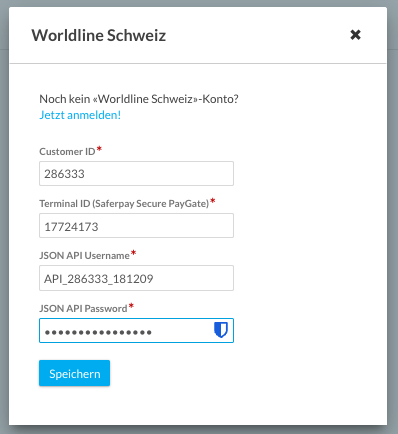The width and height of the screenshot is (398, 434).
Task: Follow the 'Jetzt anmelden!' link
Action: (x=80, y=115)
